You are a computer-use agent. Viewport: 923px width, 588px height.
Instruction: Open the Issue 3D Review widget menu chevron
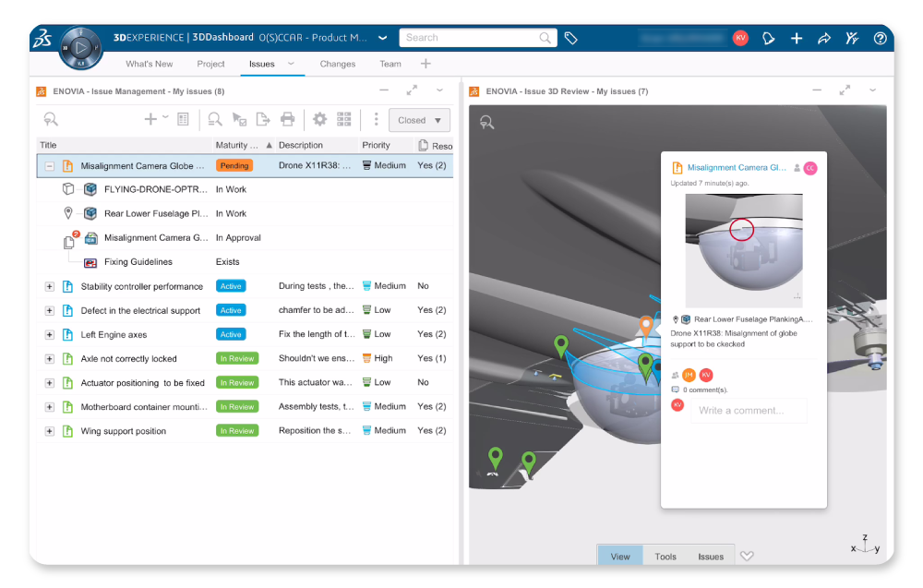872,90
